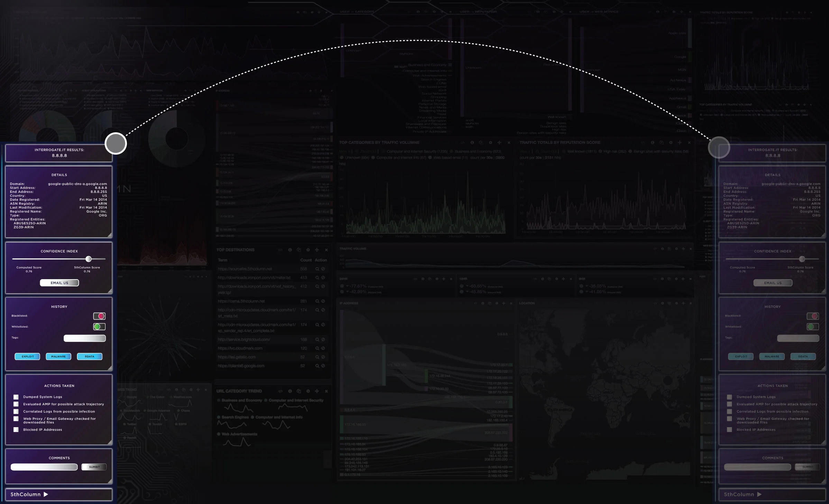Open the Top Destinations panel settings gear
This screenshot has width=829, height=504.
[308, 250]
